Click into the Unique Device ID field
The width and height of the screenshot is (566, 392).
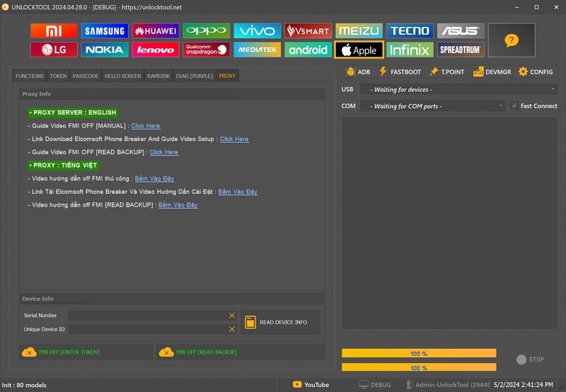click(x=146, y=329)
